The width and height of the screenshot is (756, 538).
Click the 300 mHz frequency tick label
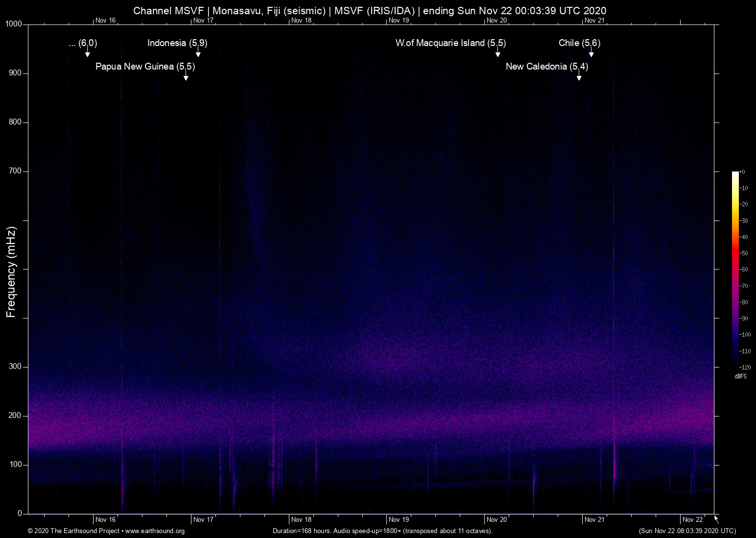(x=15, y=366)
